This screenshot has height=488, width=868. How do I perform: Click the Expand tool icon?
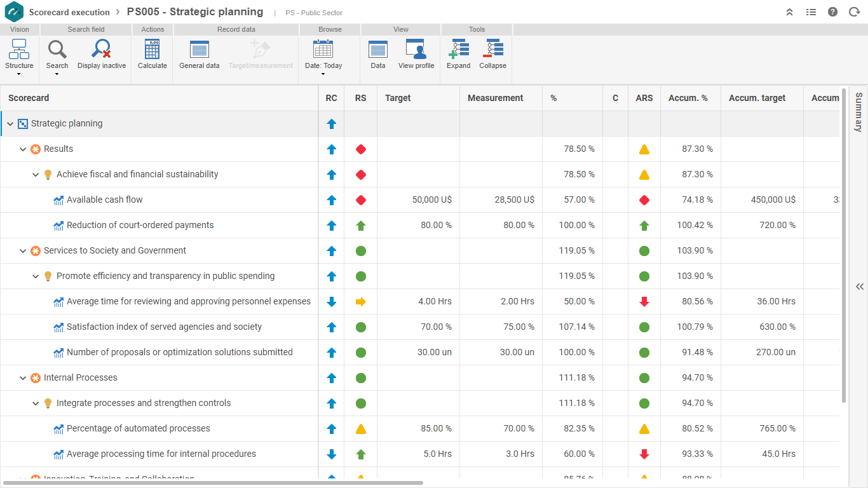click(459, 49)
